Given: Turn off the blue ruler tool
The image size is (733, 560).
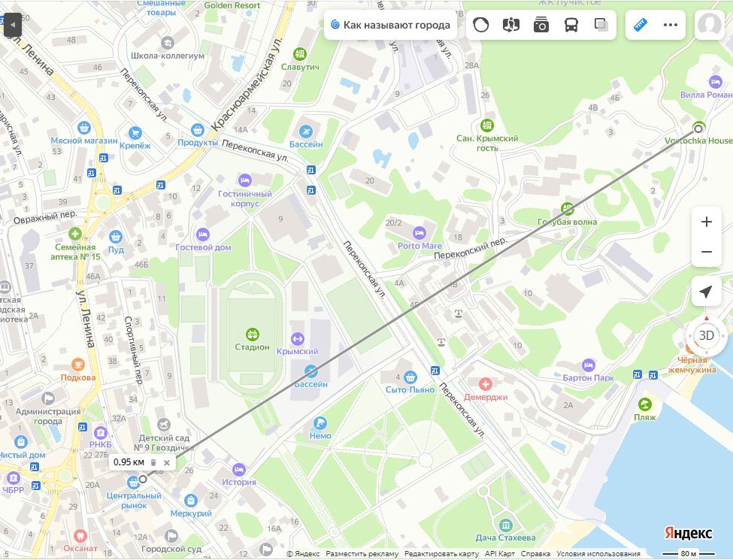Looking at the screenshot, I should pos(641,25).
